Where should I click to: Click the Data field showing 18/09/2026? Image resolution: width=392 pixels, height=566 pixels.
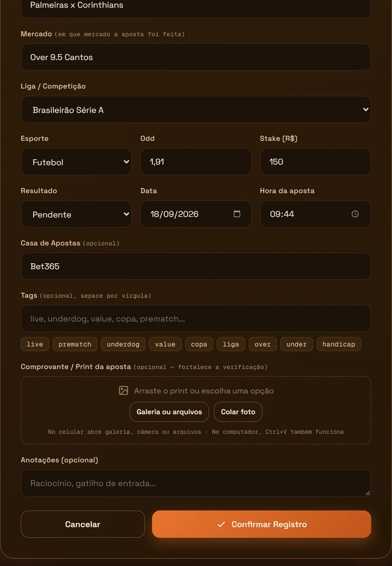coord(196,214)
